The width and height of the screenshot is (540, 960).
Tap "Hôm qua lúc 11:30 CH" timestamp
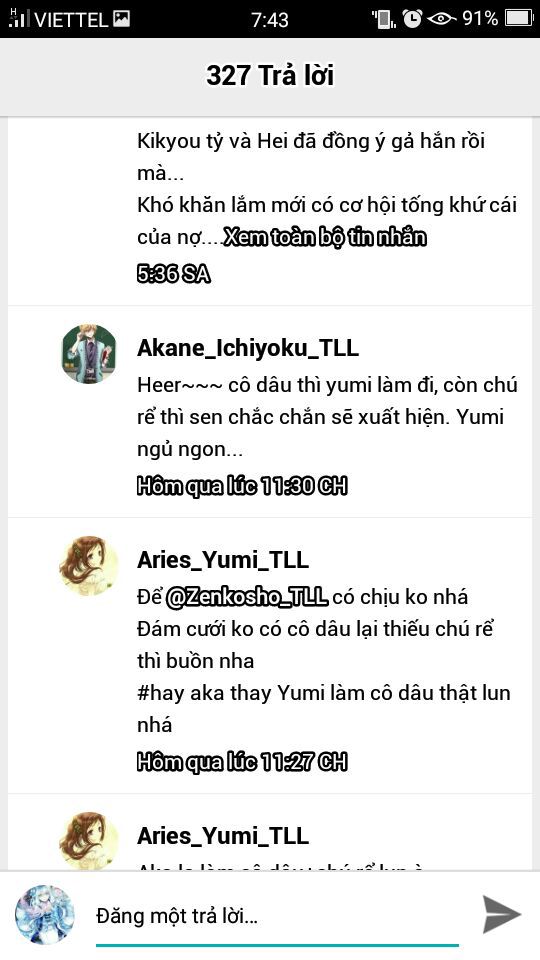[242, 487]
